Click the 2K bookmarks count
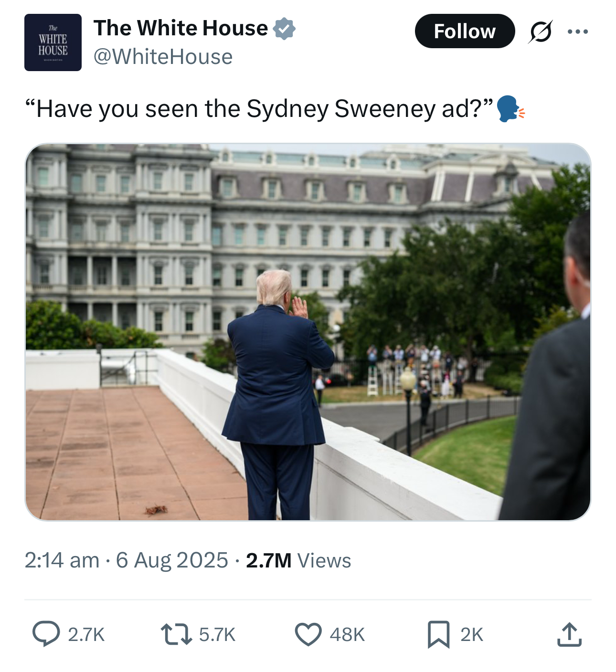The image size is (616, 672). (472, 635)
